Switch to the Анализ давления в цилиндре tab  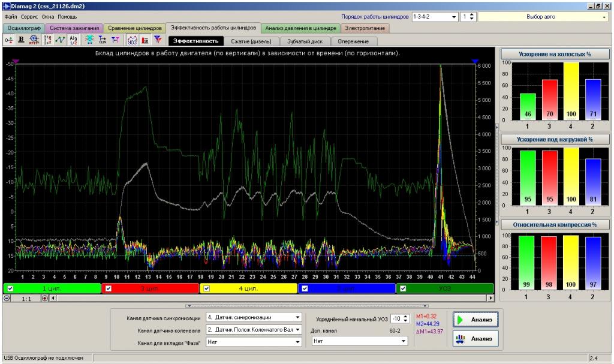(x=301, y=28)
